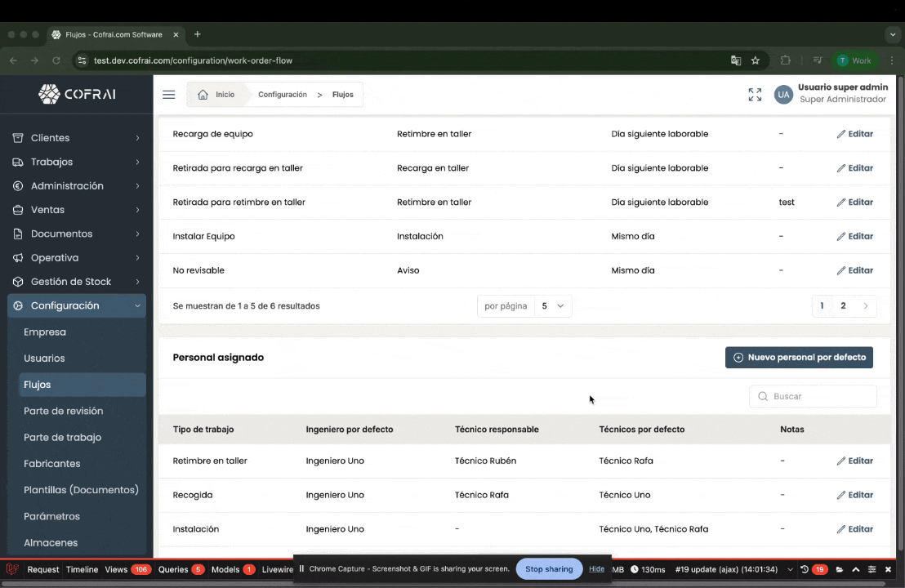905x588 pixels.
Task: Toggle fullscreen with the expand icon
Action: pyautogui.click(x=755, y=95)
